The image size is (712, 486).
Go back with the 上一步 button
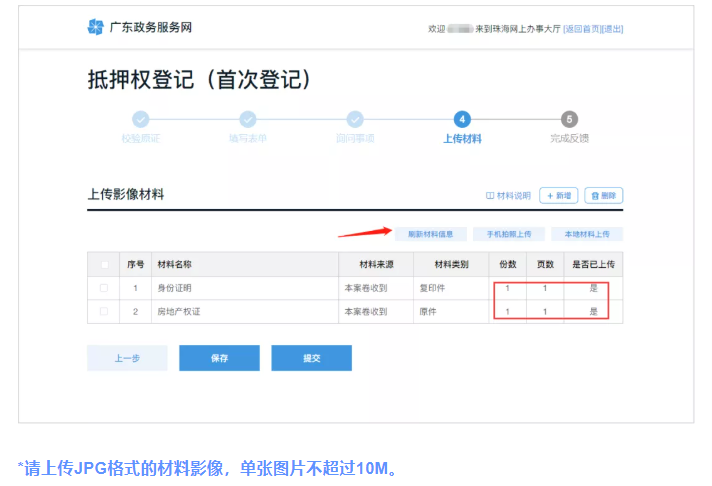pyautogui.click(x=126, y=358)
